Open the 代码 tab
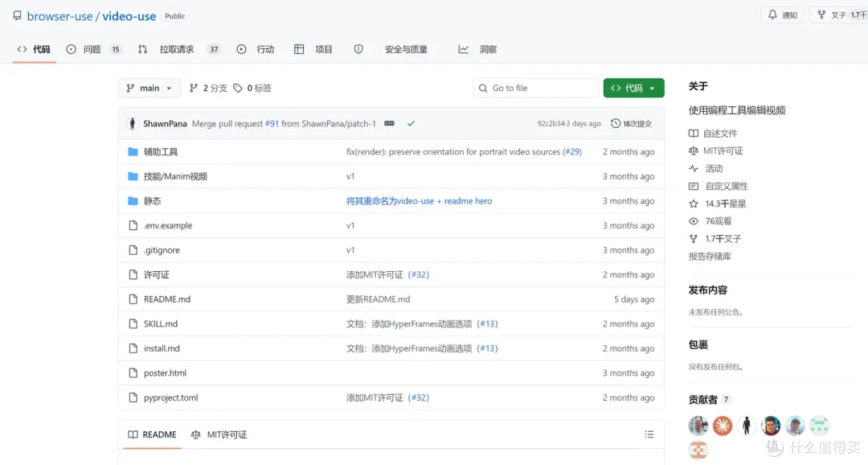 point(34,49)
